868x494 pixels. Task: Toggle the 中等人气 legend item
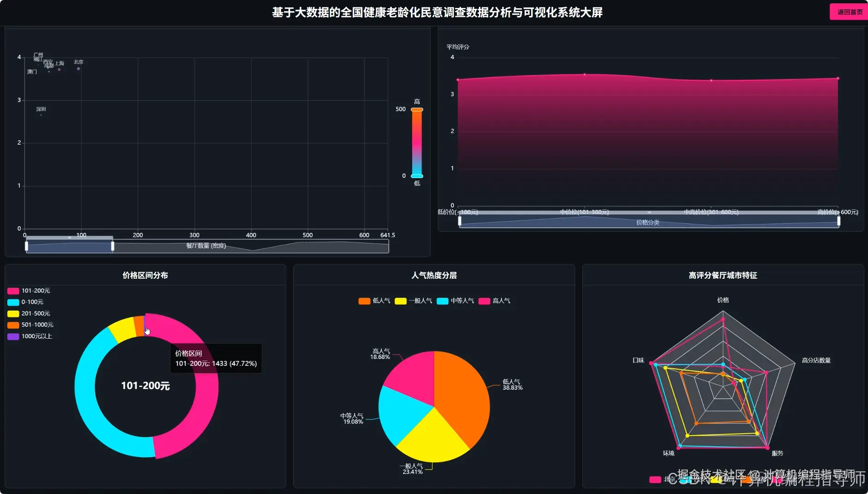click(x=455, y=301)
